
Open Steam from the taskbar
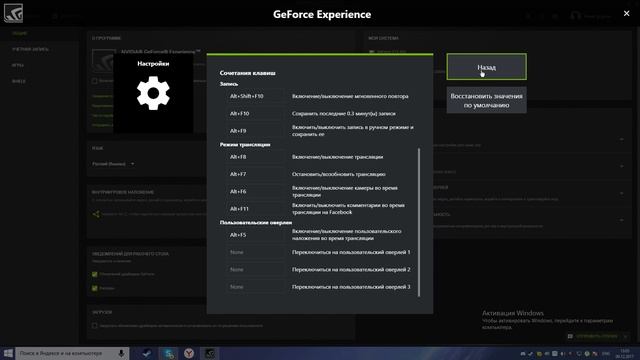tap(147, 353)
